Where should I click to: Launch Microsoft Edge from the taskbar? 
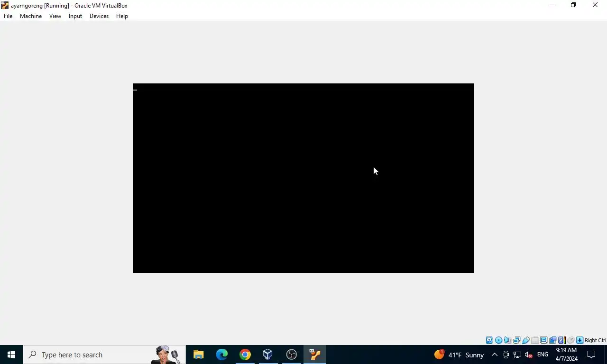point(221,355)
